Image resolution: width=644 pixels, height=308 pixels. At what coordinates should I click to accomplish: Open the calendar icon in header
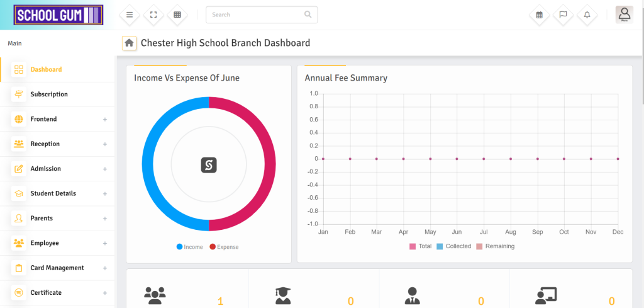click(539, 14)
